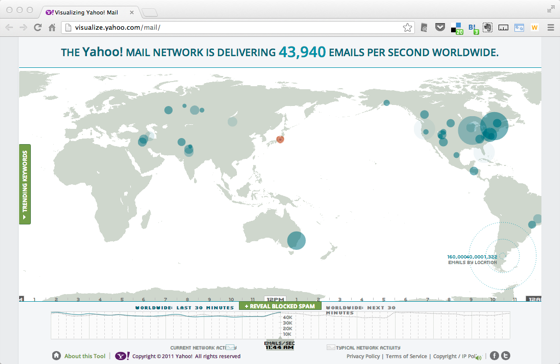
Task: Click the Hatena B! bookmark extension
Action: [x=473, y=28]
